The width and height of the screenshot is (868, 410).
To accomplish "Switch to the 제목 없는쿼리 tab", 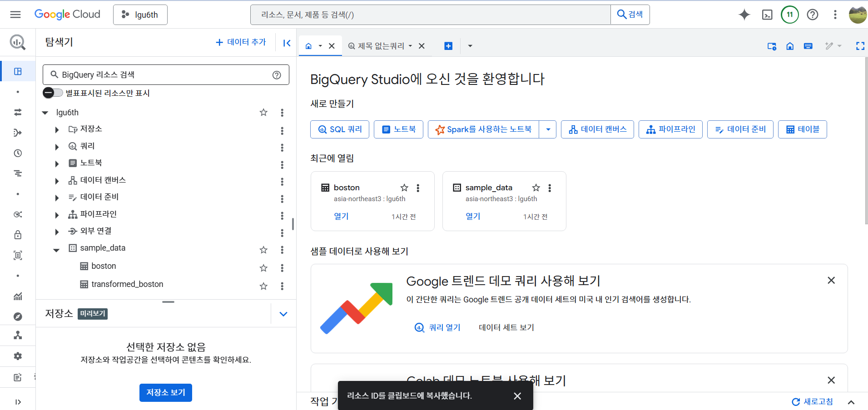I will (x=376, y=46).
